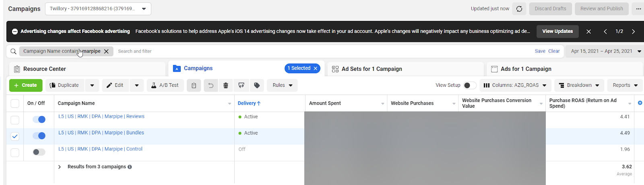Add a new column with plus icon
The height and width of the screenshot is (185, 644).
point(640,103)
